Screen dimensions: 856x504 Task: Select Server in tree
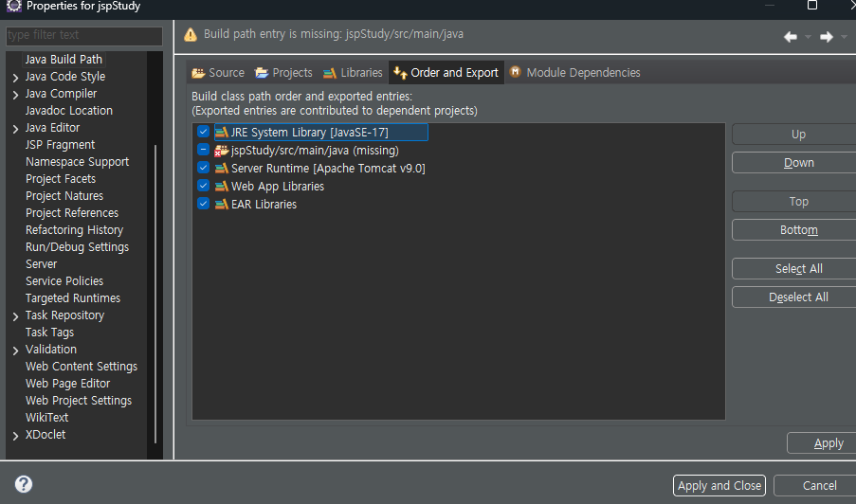tap(41, 263)
